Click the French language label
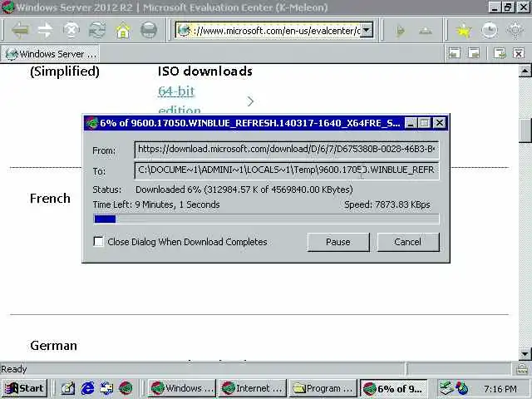The image size is (532, 399). (x=50, y=199)
